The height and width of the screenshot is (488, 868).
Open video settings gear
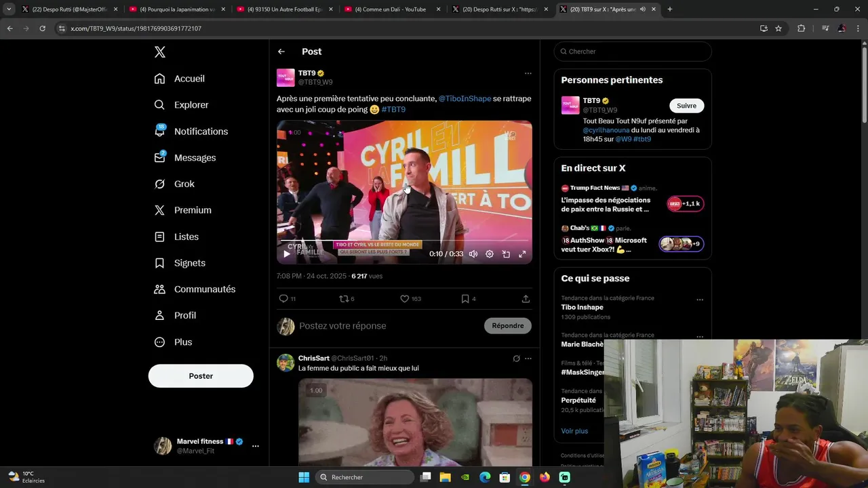(x=490, y=254)
